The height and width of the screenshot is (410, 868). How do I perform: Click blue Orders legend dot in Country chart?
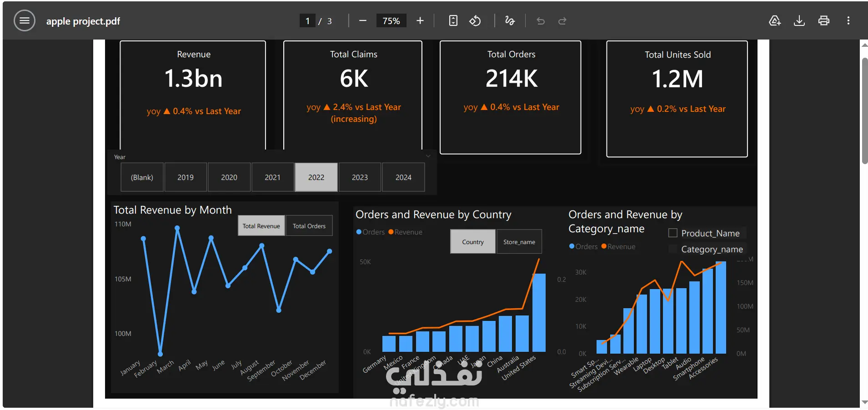pyautogui.click(x=359, y=232)
